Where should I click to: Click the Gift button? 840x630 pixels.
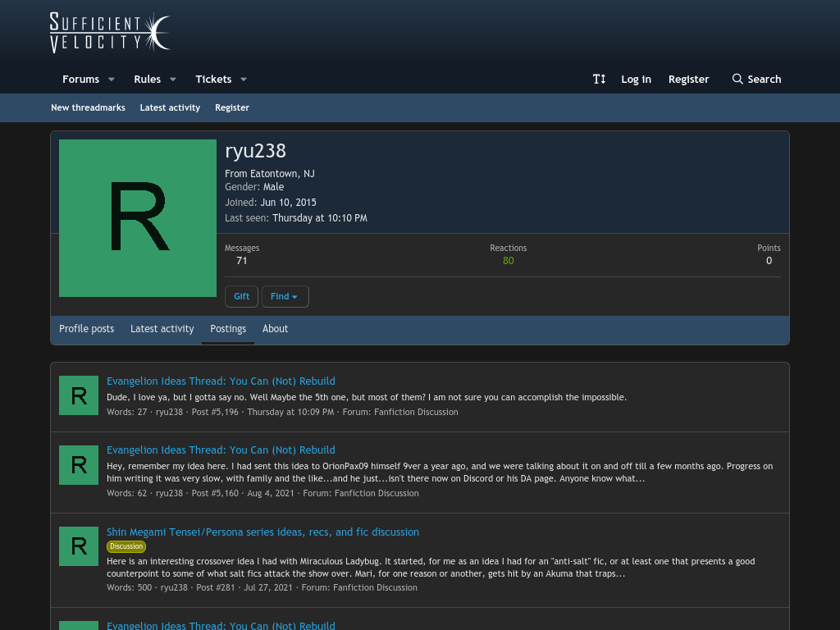[x=242, y=296]
